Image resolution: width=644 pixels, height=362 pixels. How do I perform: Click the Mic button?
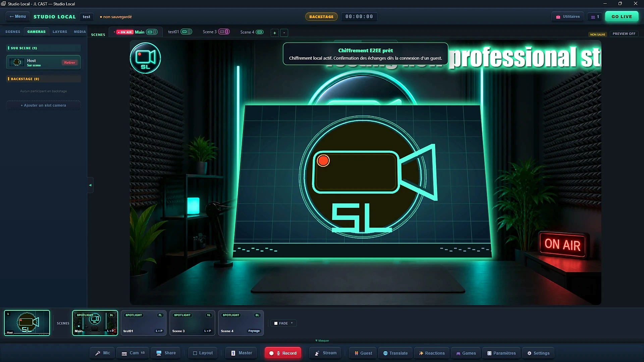102,353
